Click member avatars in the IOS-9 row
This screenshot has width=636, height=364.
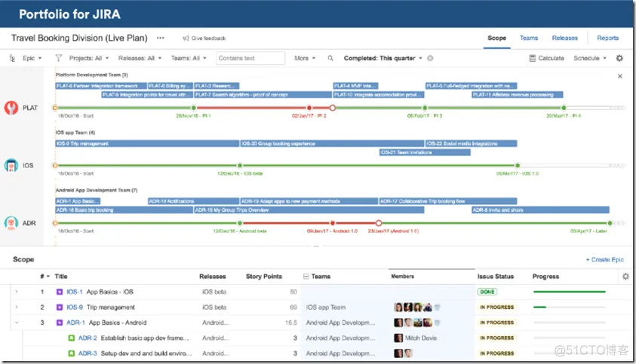coord(417,307)
